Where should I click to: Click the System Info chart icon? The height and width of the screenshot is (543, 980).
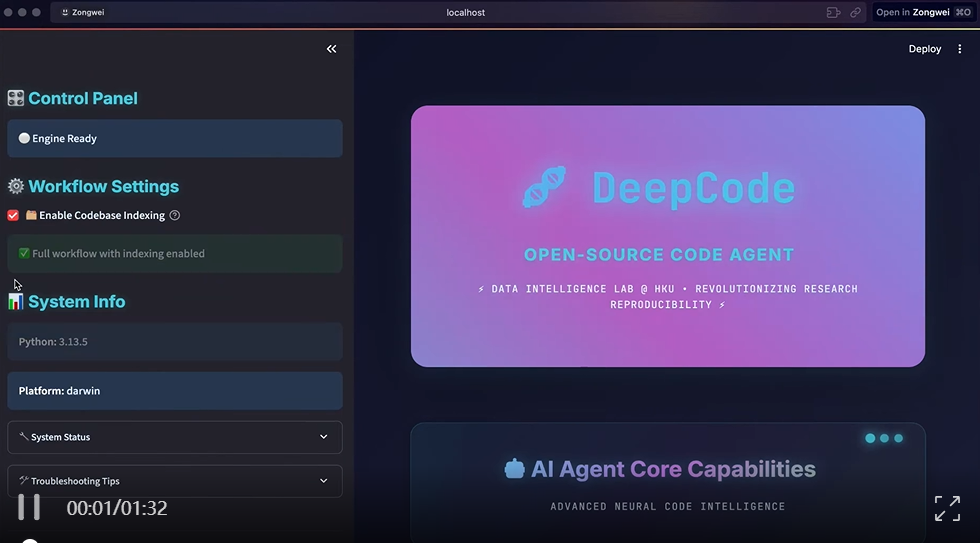tap(16, 302)
